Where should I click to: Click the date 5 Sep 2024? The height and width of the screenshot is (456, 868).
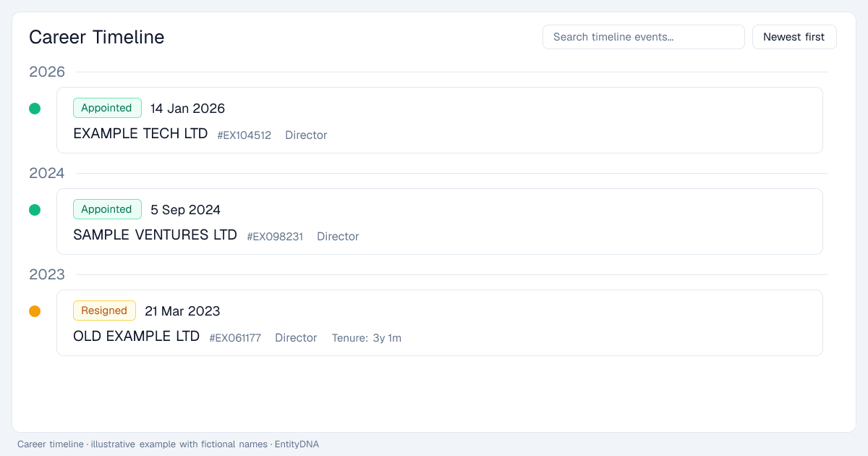[x=185, y=210]
